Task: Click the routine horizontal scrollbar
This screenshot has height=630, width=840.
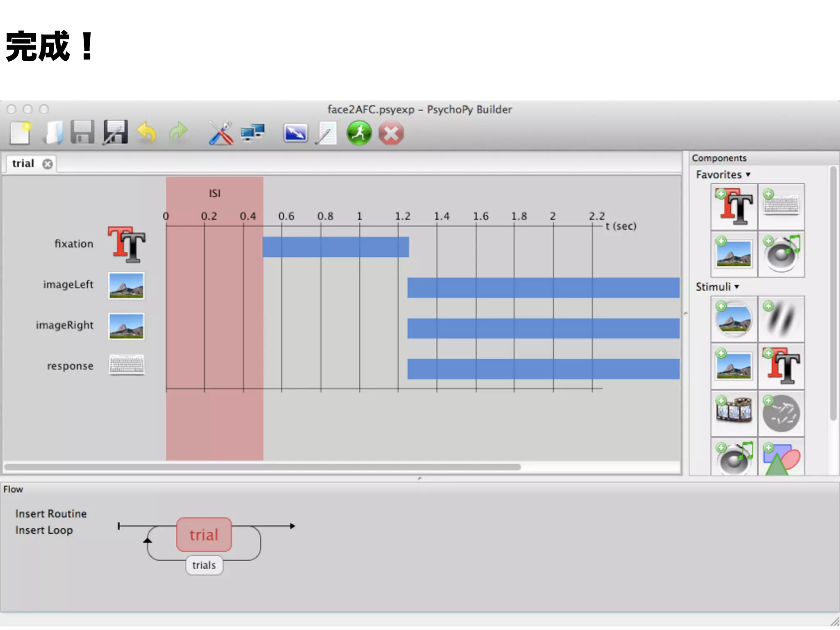Action: point(262,467)
